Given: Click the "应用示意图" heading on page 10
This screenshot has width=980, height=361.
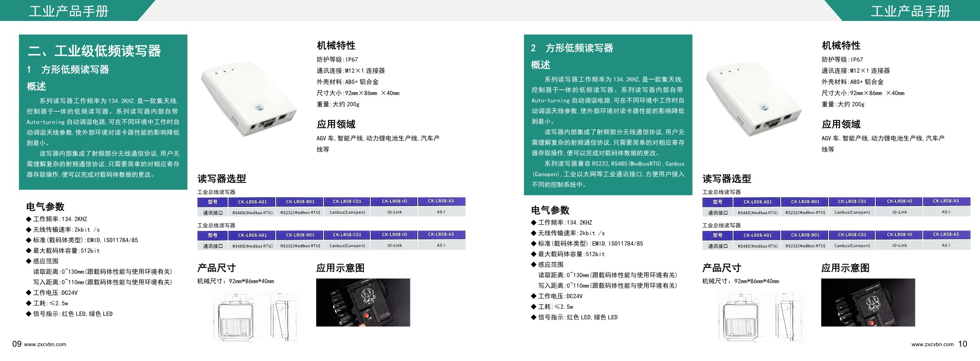Looking at the screenshot, I should click(845, 268).
